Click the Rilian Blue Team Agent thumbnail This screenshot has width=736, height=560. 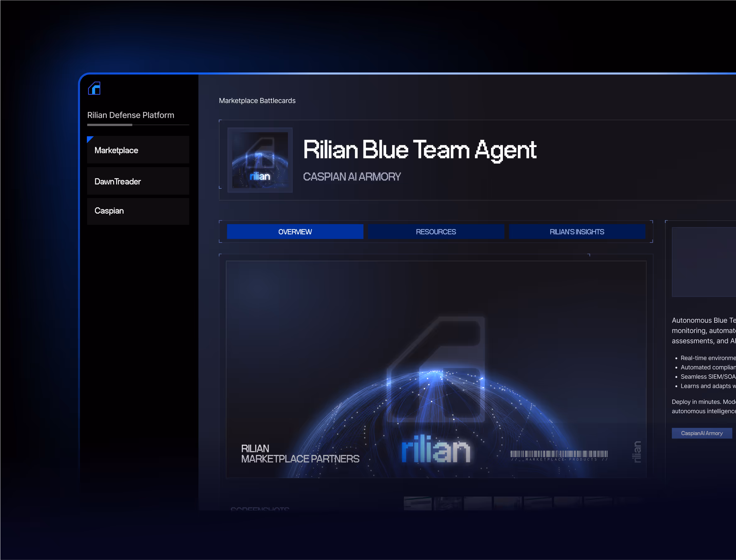[260, 160]
